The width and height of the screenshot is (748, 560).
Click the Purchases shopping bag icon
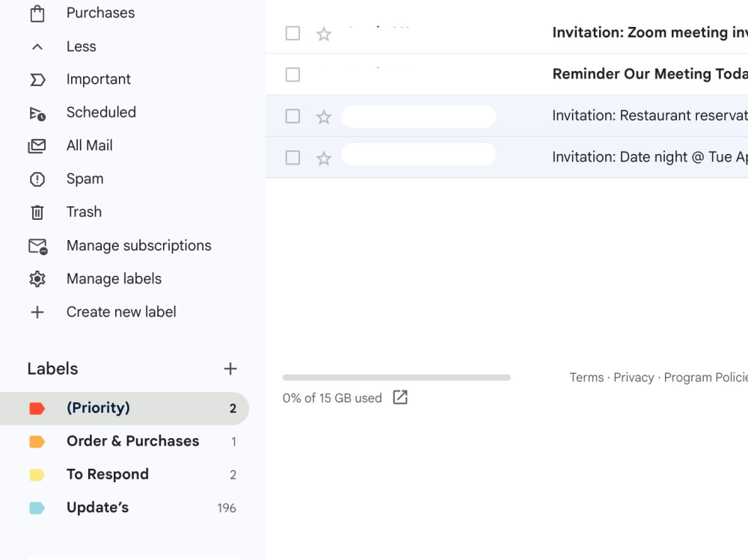point(37,13)
